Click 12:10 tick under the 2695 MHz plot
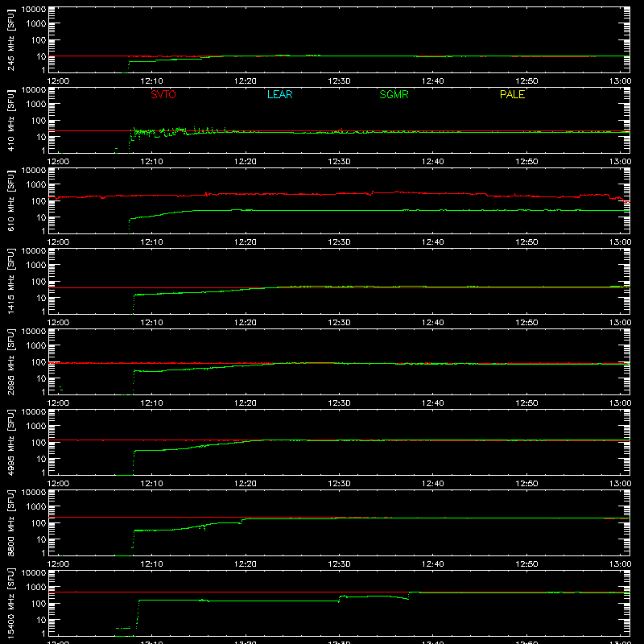Viewport: 644px width, 644px height. [151, 403]
